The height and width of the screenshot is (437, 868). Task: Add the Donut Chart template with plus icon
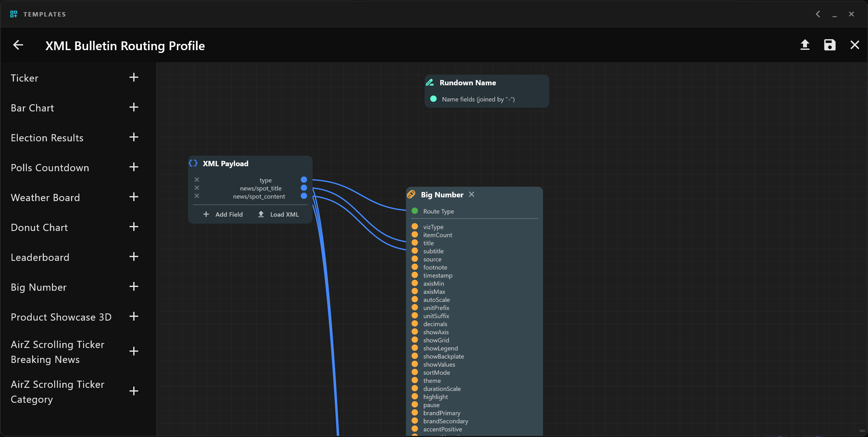(x=134, y=227)
